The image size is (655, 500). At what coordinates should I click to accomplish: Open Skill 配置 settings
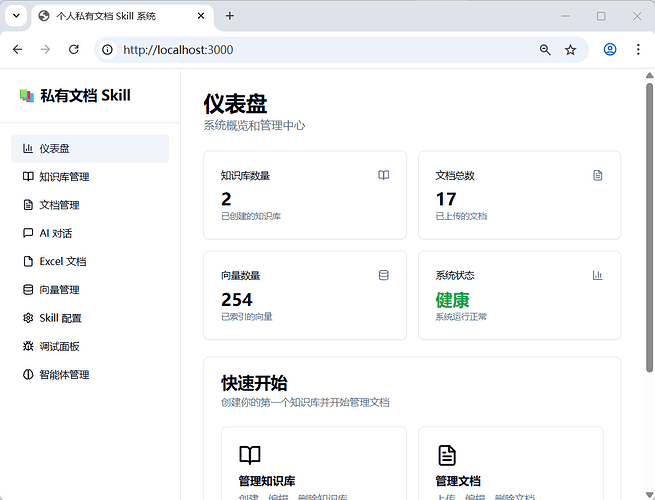tap(90, 318)
